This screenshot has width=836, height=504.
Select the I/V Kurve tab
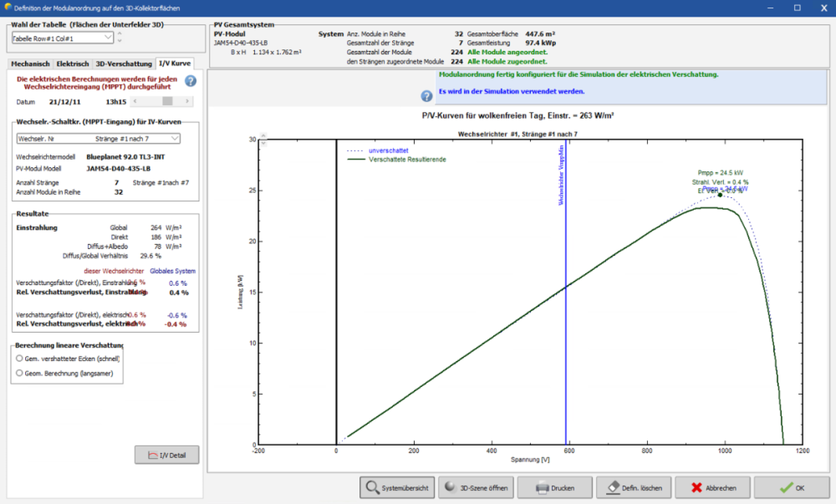tap(174, 64)
